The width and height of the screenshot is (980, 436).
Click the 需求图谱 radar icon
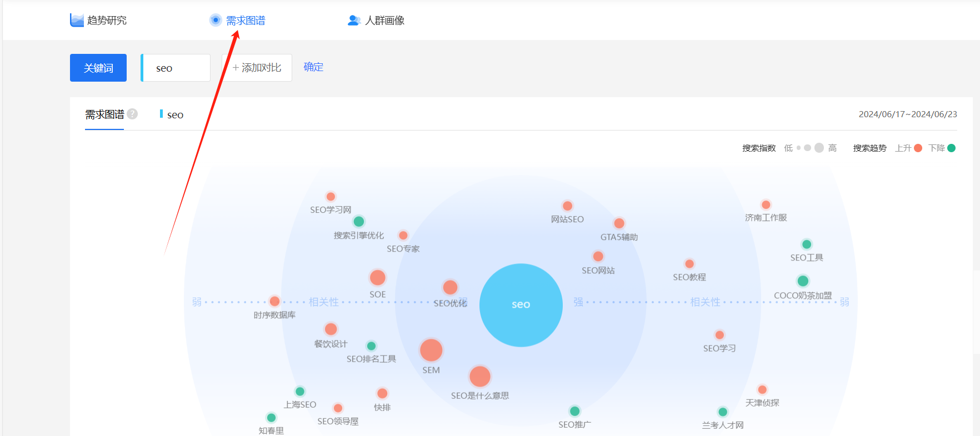216,21
